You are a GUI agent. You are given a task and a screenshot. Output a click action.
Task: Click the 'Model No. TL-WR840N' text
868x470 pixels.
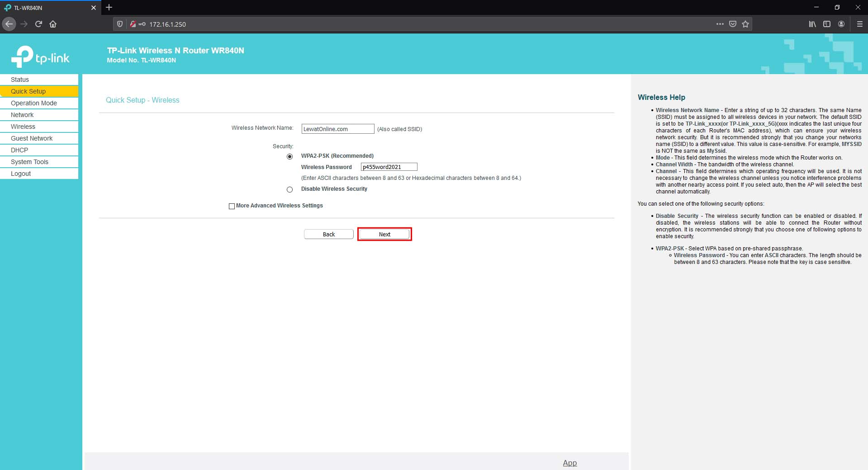tap(142, 60)
